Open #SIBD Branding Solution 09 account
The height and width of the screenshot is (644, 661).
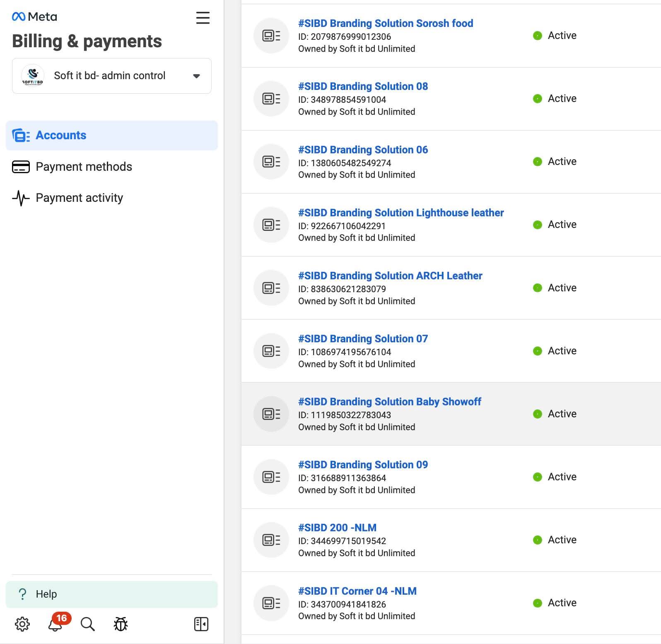click(x=363, y=465)
